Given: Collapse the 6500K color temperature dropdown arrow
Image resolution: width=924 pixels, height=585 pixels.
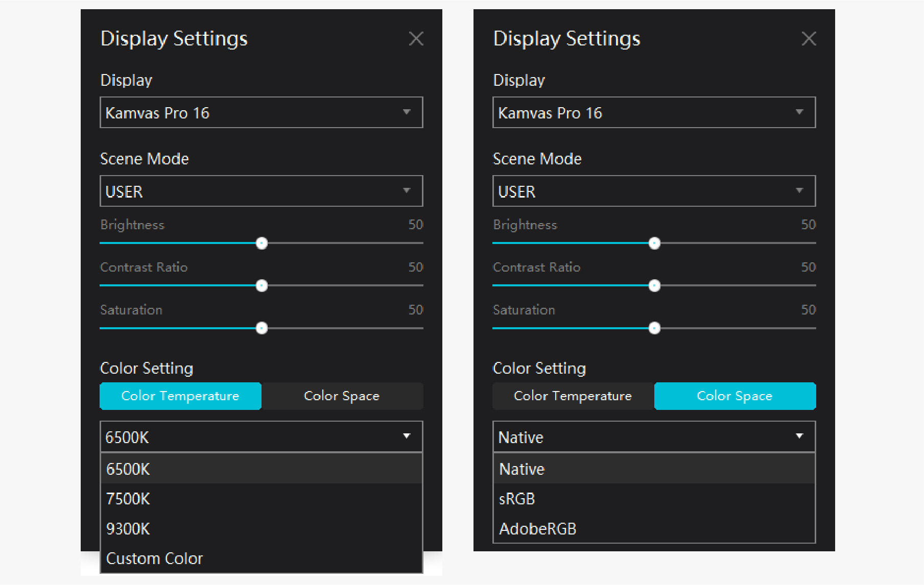Looking at the screenshot, I should coord(407,436).
